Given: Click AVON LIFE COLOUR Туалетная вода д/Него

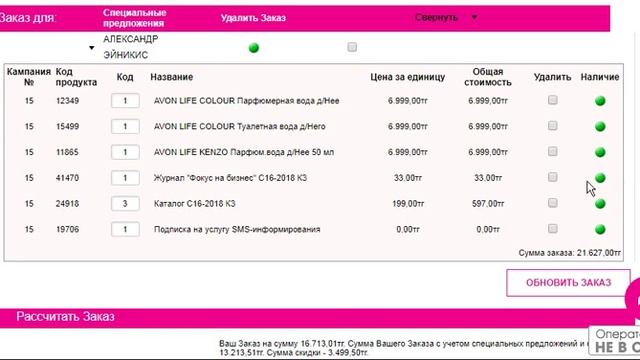Looking at the screenshot, I should click(x=240, y=127).
